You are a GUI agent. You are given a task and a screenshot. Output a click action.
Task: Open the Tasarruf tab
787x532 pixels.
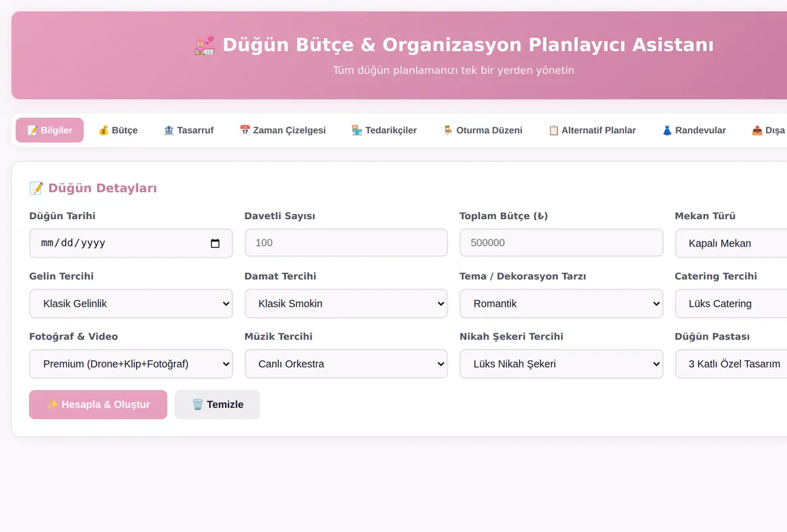point(188,130)
